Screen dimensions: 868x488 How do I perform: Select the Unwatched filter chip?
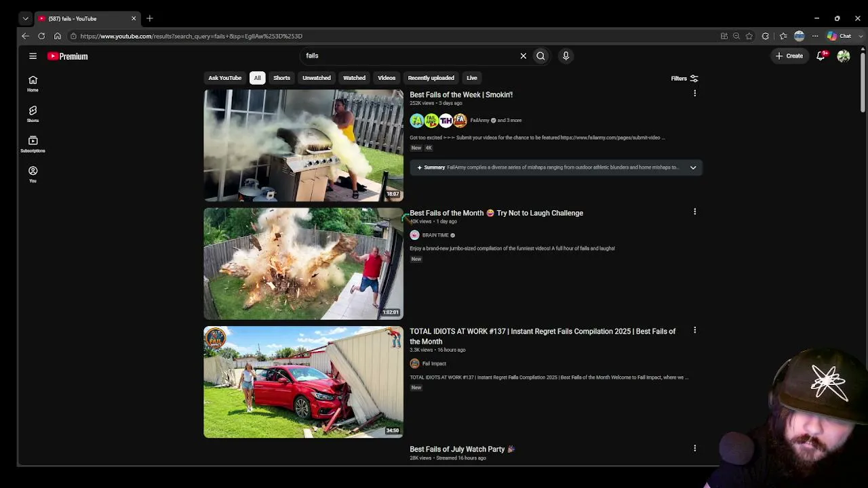tap(317, 78)
